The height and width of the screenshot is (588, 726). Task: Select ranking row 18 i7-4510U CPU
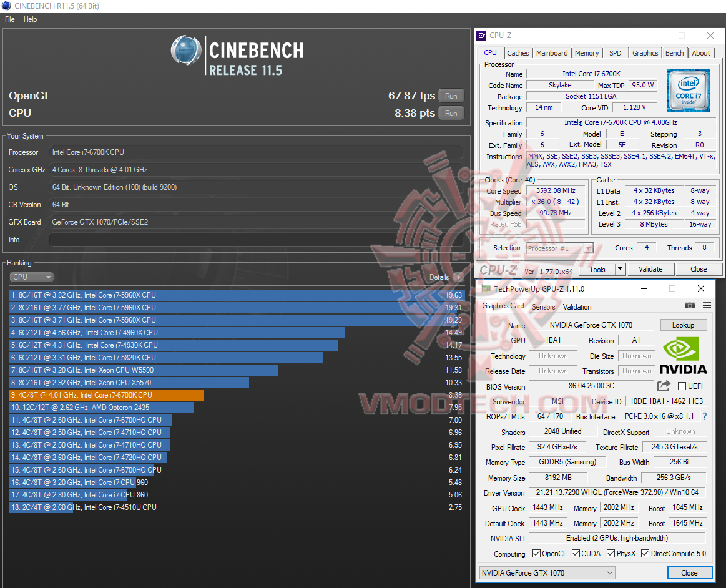pyautogui.click(x=236, y=507)
